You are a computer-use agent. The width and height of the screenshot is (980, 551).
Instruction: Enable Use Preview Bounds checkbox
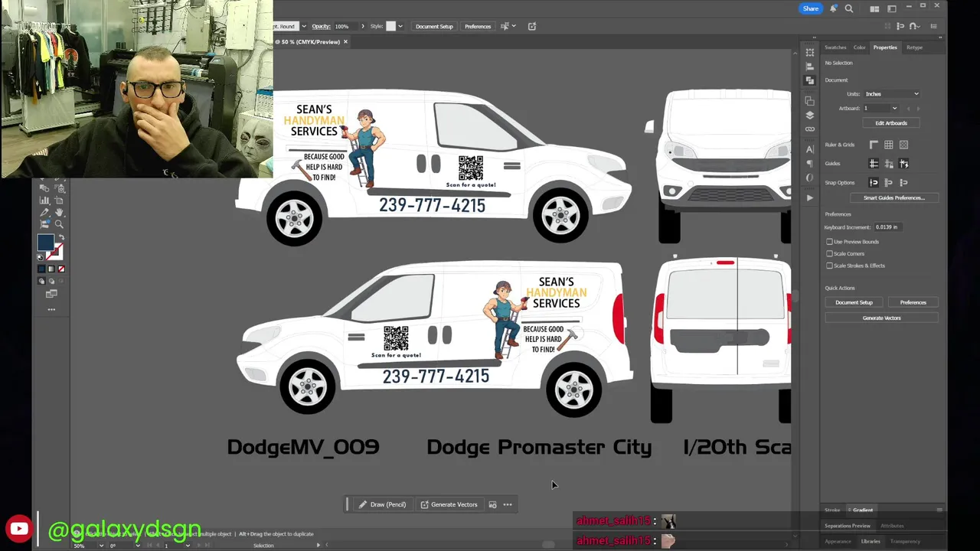[829, 242]
